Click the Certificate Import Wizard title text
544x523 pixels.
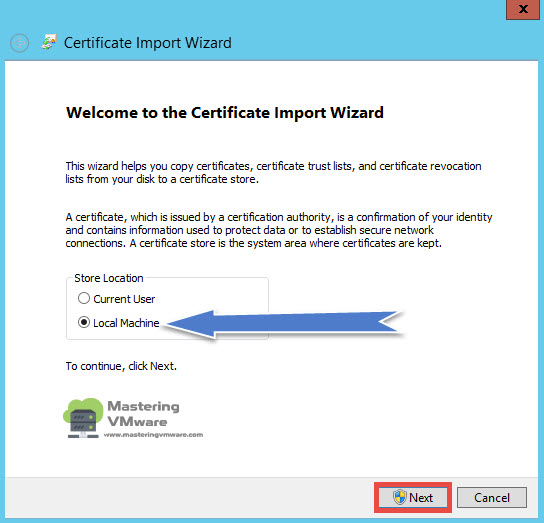pos(148,43)
